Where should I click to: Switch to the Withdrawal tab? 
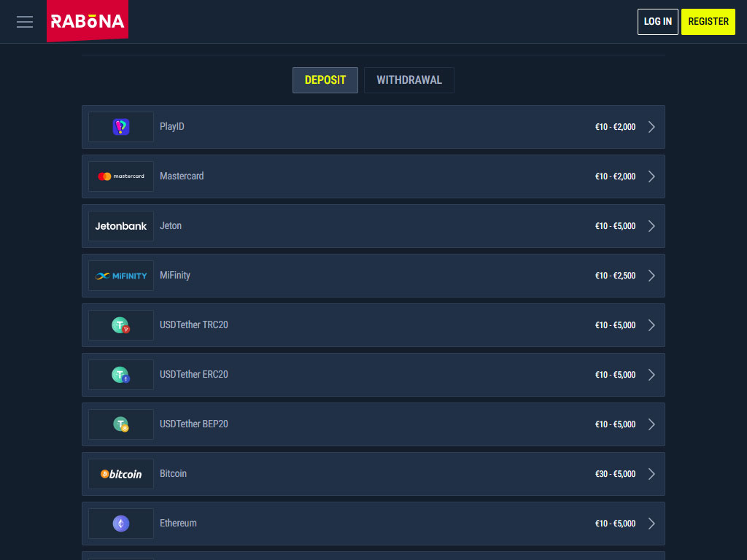click(x=409, y=80)
